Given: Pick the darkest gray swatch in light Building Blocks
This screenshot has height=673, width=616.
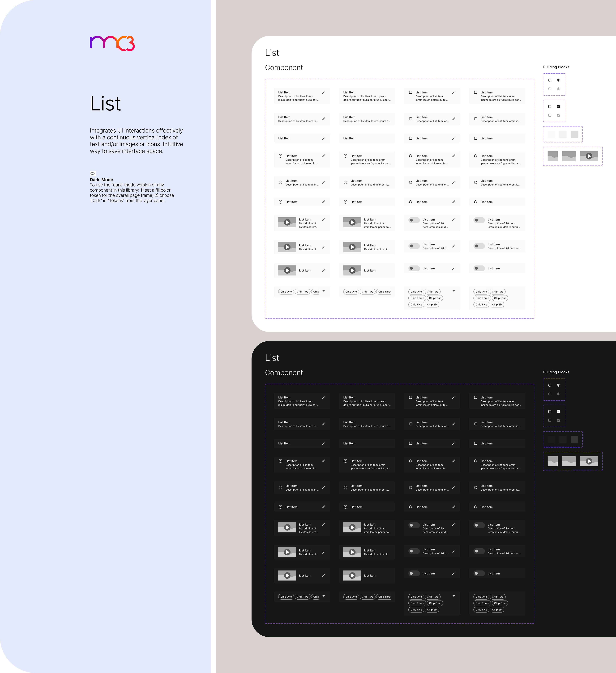Looking at the screenshot, I should point(575,135).
